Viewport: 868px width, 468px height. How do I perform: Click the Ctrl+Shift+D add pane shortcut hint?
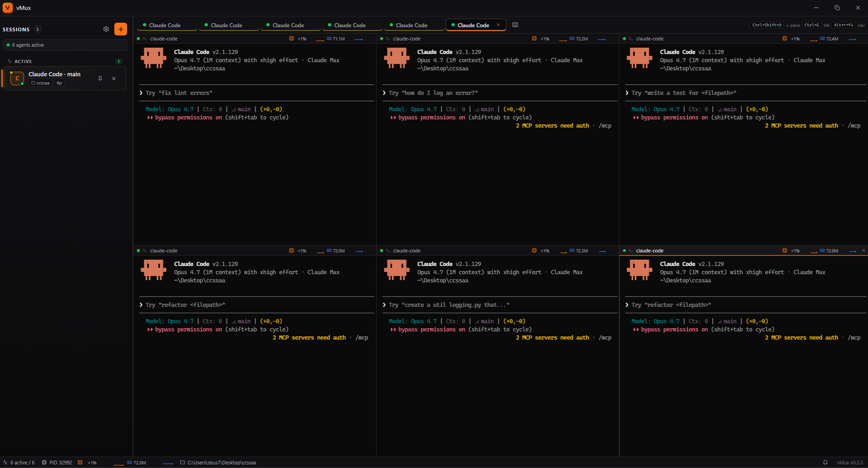(x=767, y=25)
